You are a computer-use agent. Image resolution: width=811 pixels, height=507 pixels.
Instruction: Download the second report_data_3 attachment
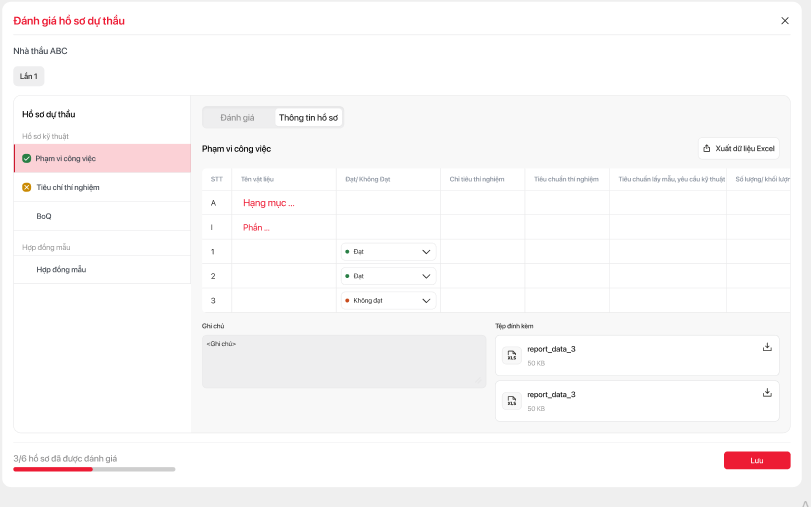(x=767, y=393)
